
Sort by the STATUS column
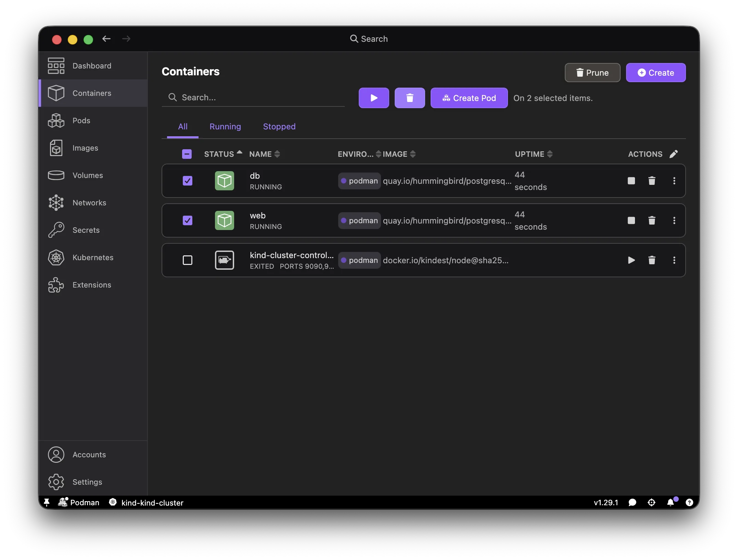(223, 154)
